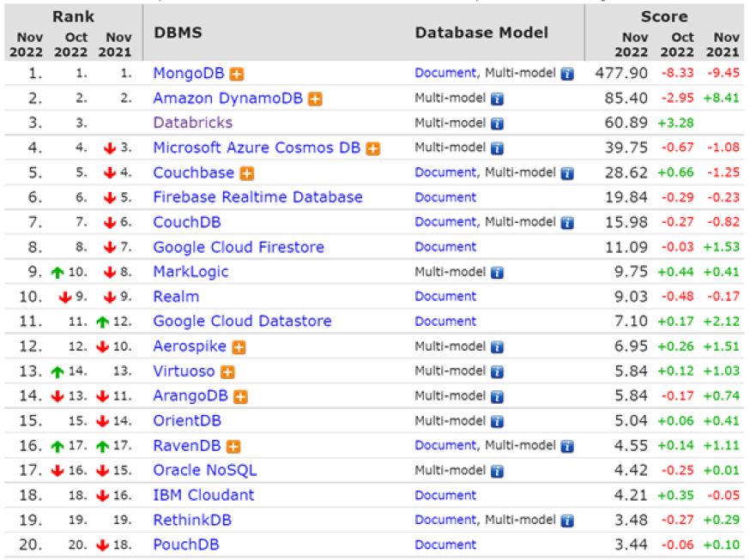Click the Document link in the RethinkDB row
The width and height of the screenshot is (750, 560).
(445, 520)
